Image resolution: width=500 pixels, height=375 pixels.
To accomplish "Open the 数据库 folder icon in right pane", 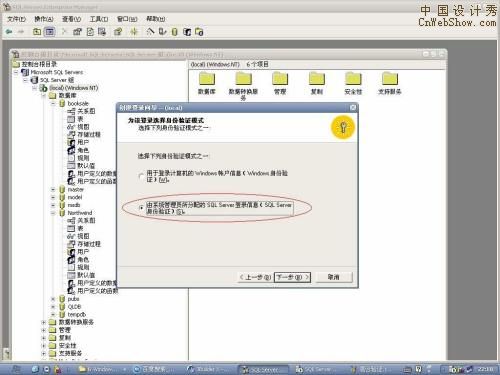I will point(207,79).
